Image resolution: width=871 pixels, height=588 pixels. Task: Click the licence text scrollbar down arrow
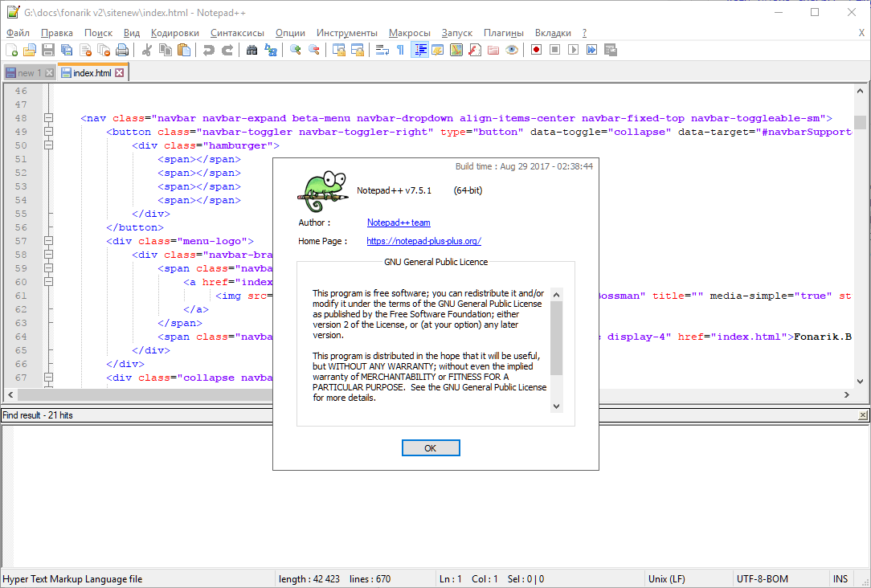pos(557,406)
